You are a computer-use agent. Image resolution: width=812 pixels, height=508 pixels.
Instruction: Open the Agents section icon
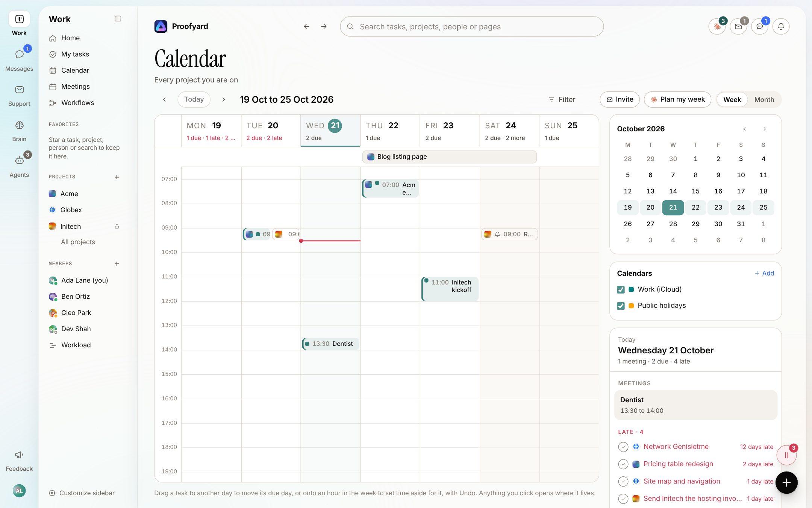pos(19,161)
